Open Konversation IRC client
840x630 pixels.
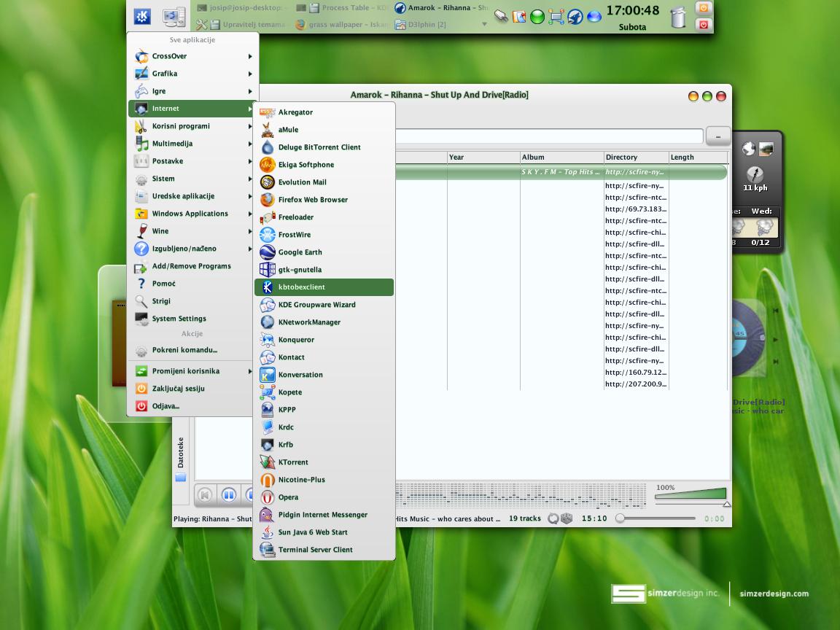coord(324,375)
